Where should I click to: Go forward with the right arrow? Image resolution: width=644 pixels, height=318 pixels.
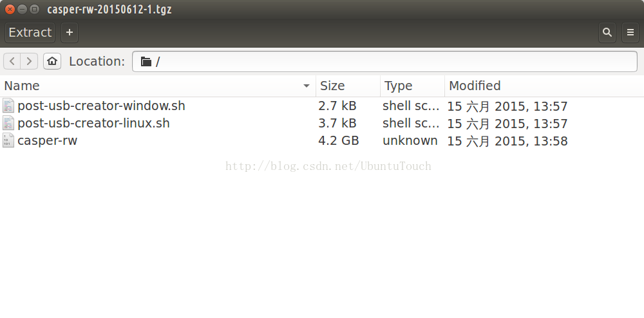coord(29,61)
